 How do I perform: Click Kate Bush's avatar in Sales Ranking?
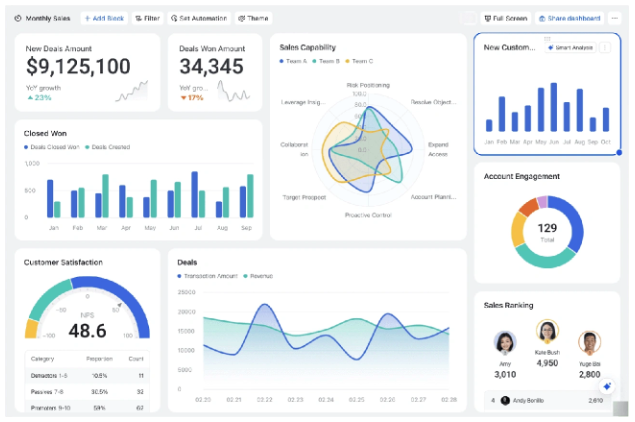coord(547,332)
